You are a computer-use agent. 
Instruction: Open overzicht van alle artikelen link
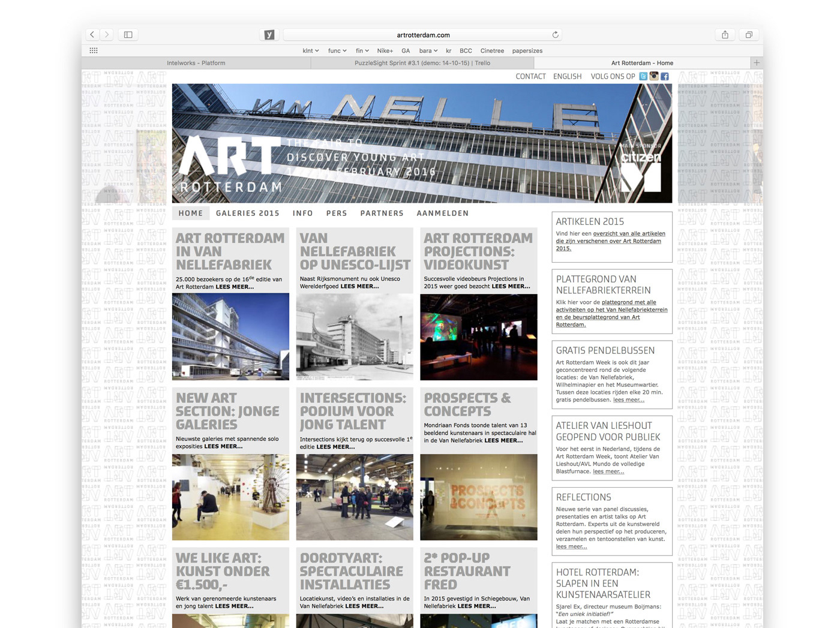(x=610, y=241)
